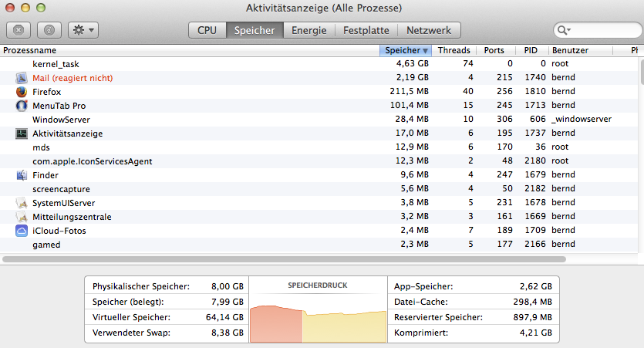Click the Physikalischer Speicher 8,00 GB value
644x348 pixels.
[x=228, y=286]
